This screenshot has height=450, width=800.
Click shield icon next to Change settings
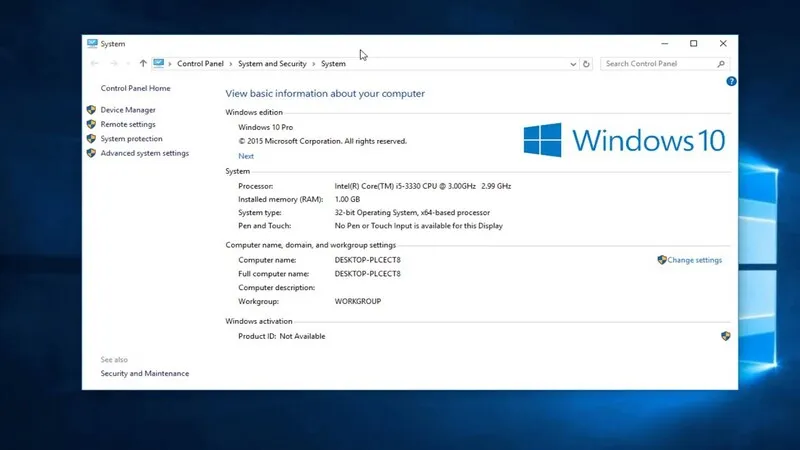pyautogui.click(x=662, y=260)
